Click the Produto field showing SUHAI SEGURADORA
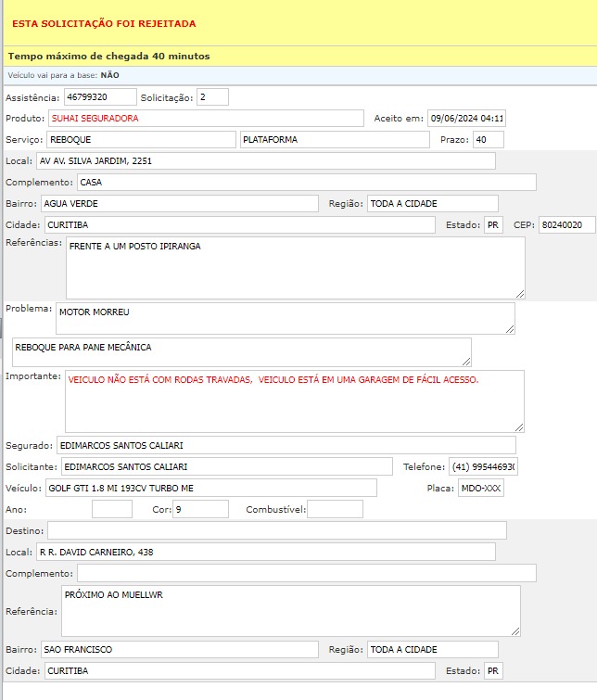Viewport: 597px width, 700px height. tap(206, 119)
